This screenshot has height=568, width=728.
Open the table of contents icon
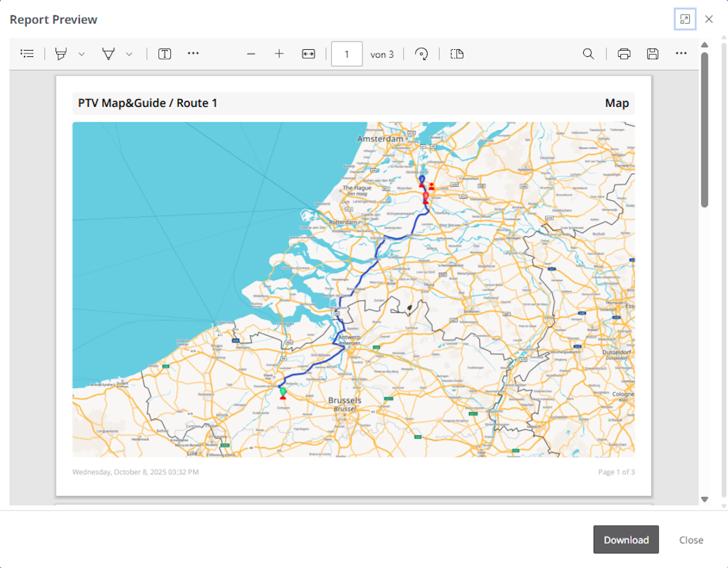[x=27, y=53]
